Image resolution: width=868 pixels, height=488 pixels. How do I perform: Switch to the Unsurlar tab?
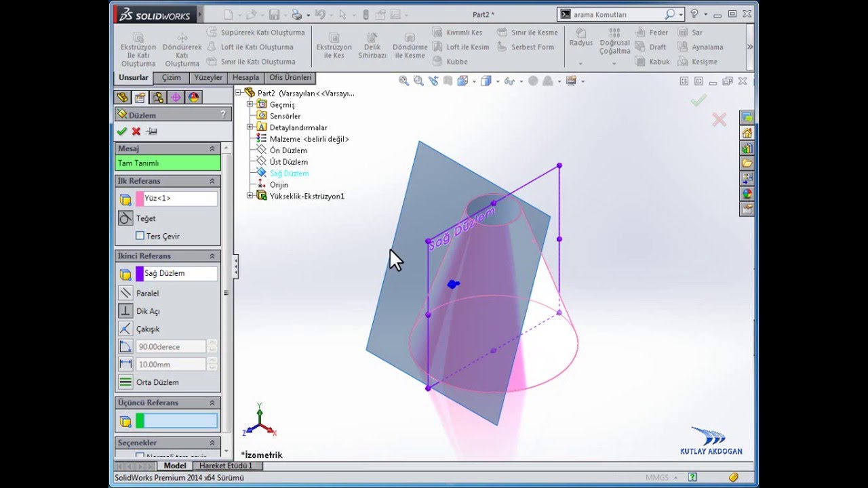[134, 77]
